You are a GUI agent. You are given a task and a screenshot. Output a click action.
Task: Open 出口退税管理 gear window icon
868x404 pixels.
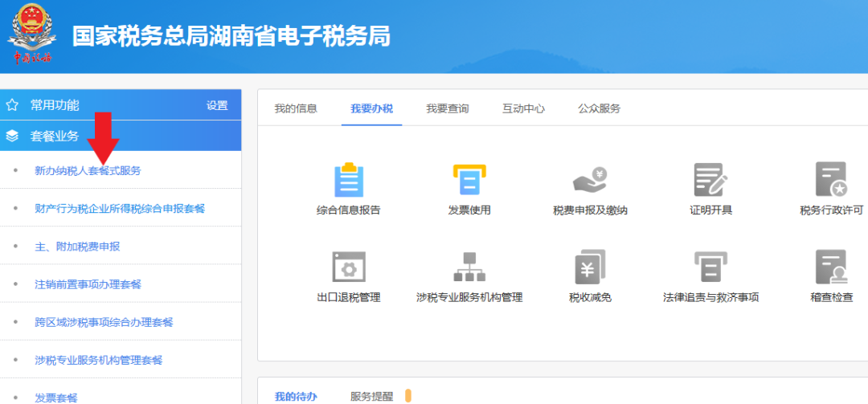coord(349,267)
